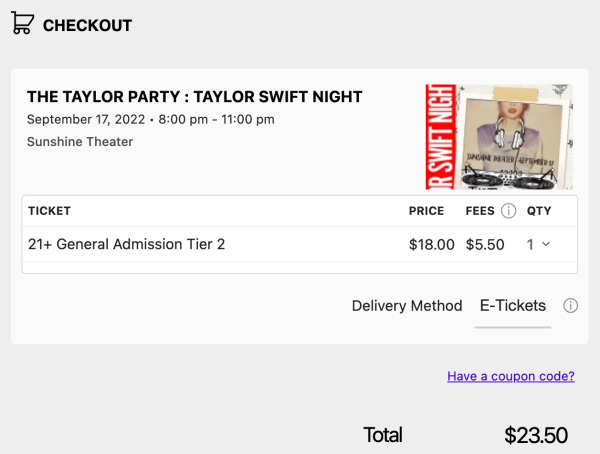Image resolution: width=600 pixels, height=454 pixels.
Task: Click the quantity value 1
Action: coord(530,244)
